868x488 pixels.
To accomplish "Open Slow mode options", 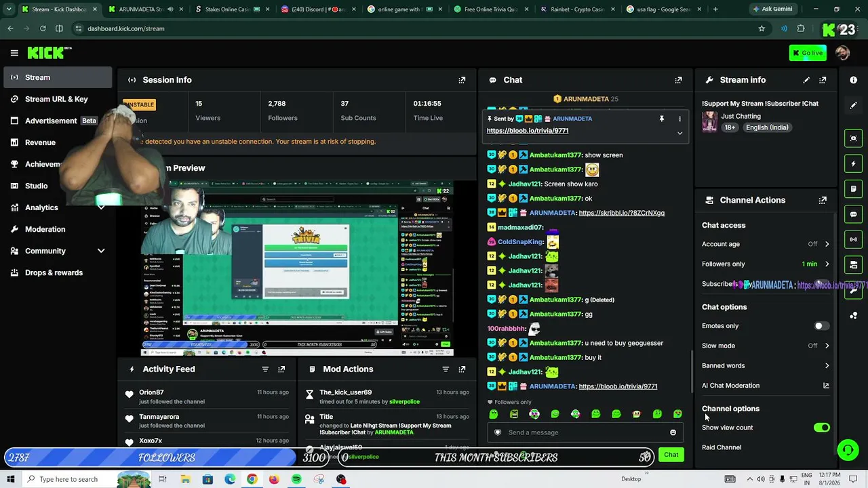I will click(x=766, y=346).
